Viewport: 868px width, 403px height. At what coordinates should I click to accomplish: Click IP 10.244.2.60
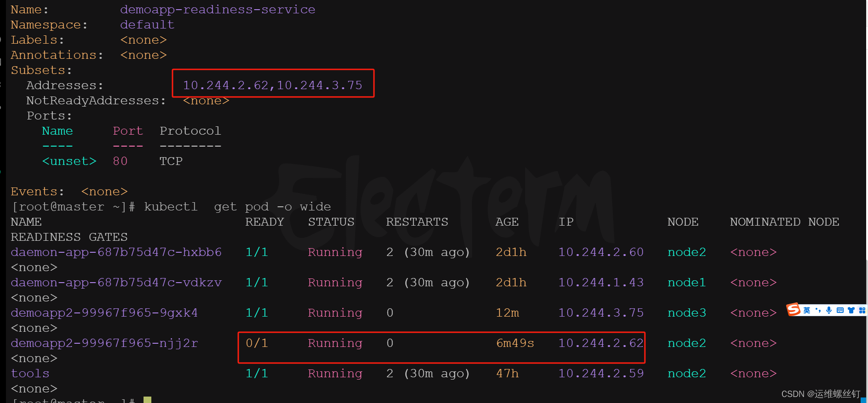(x=601, y=252)
